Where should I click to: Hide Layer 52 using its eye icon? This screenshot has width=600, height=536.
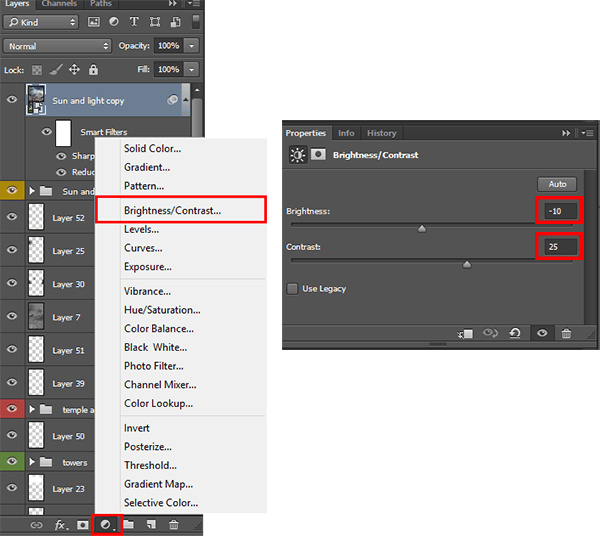12,217
